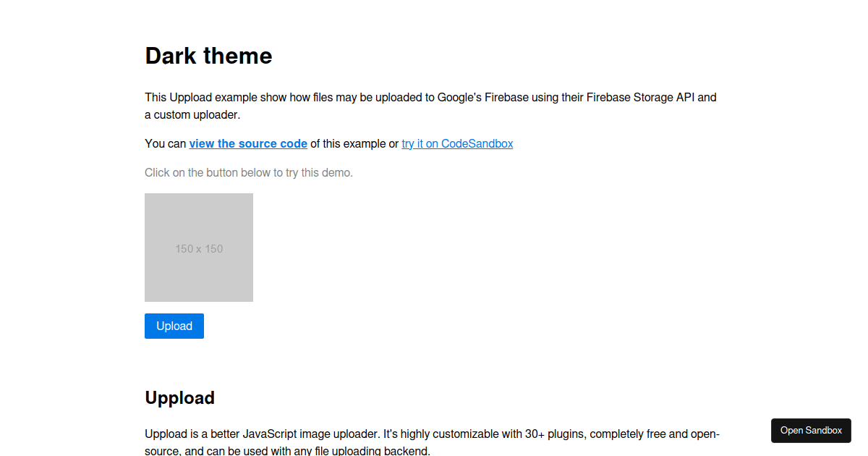This screenshot has width=868, height=456.
Task: Follow the try it on CodeSandbox link
Action: pos(457,143)
